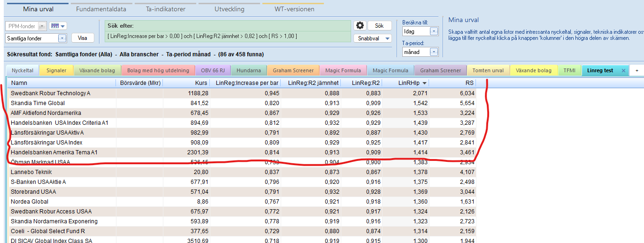Close the Linreg test tab
The height and width of the screenshot is (243, 644).
click(x=623, y=70)
